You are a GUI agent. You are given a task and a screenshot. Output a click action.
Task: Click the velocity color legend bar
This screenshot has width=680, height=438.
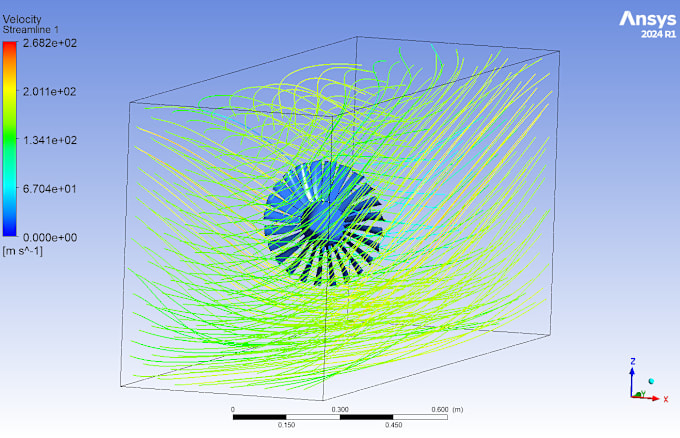pyautogui.click(x=10, y=139)
